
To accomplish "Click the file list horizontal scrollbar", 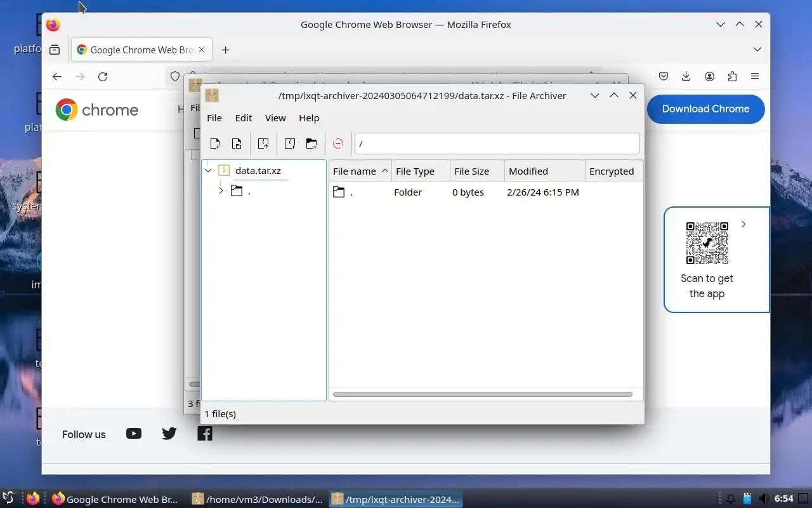I will tap(482, 394).
